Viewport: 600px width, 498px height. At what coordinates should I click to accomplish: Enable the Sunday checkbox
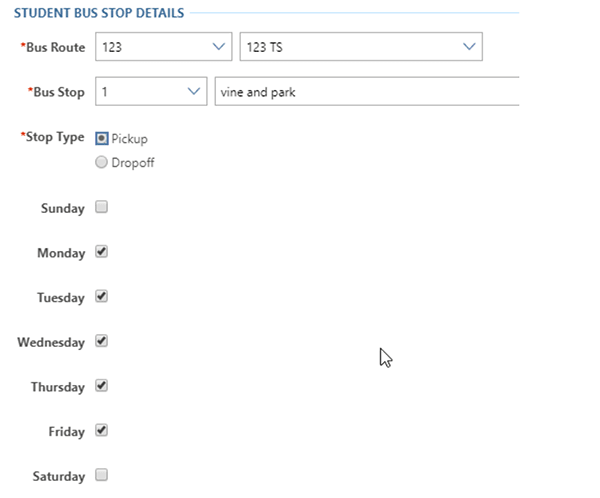coord(101,207)
